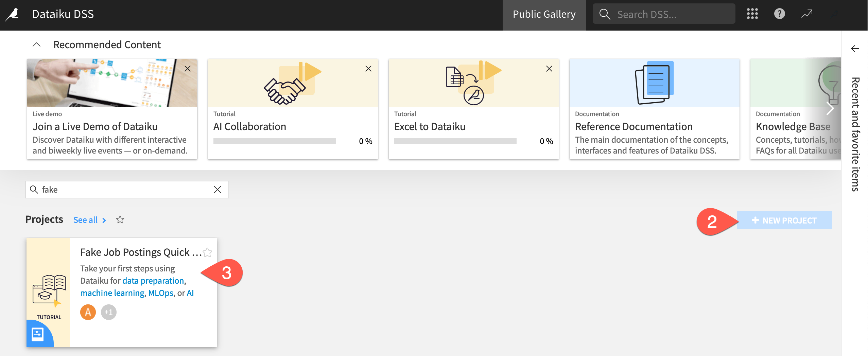The height and width of the screenshot is (356, 868).
Task: Click the Reference Documentation pages icon
Action: (654, 83)
